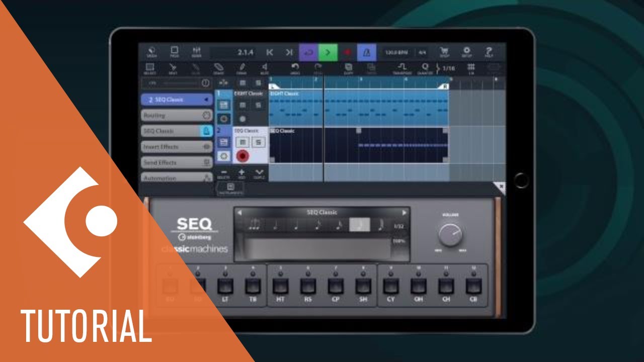The height and width of the screenshot is (362, 644).
Task: Select the triplet note value icon
Action: 254,225
